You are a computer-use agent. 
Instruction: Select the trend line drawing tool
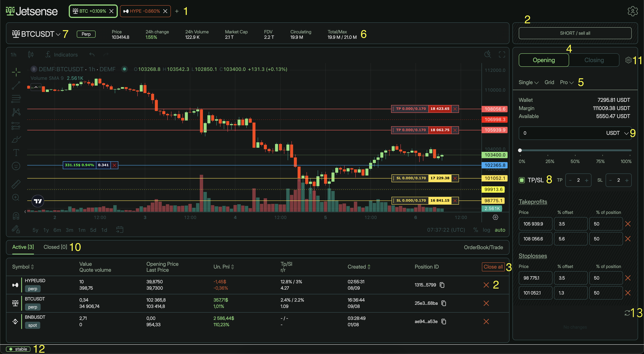click(x=16, y=86)
